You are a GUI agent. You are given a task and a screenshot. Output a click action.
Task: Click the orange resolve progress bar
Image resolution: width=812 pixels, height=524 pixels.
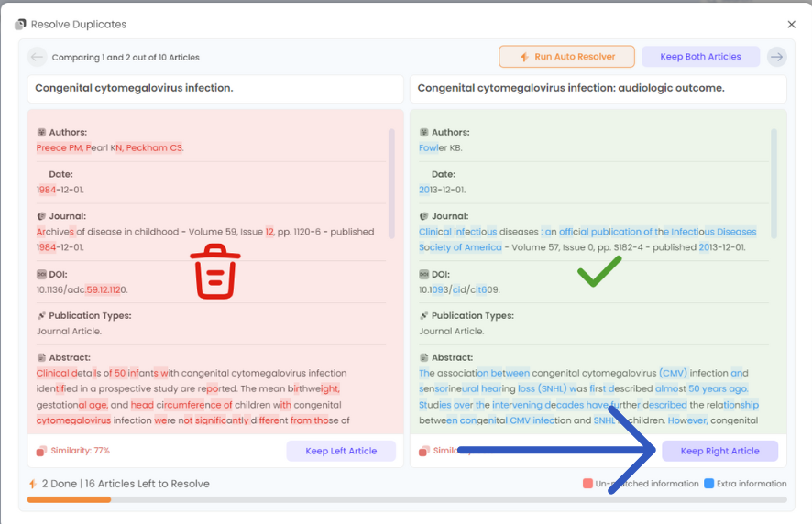(x=69, y=499)
